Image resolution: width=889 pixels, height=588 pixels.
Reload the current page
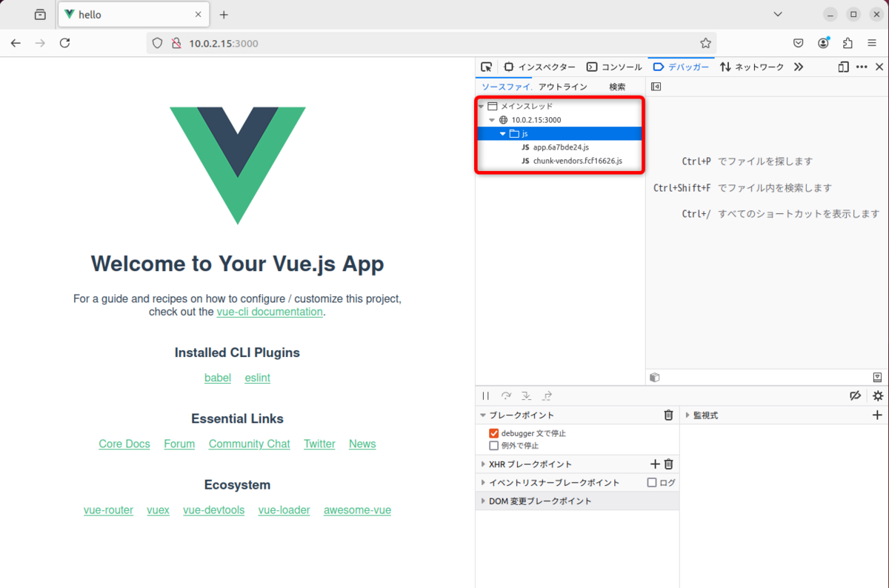[64, 43]
